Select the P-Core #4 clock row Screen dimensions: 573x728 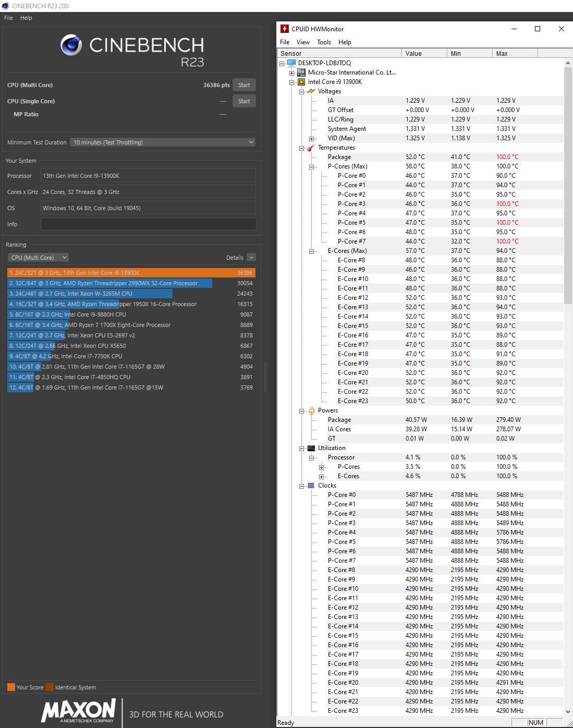point(420,532)
